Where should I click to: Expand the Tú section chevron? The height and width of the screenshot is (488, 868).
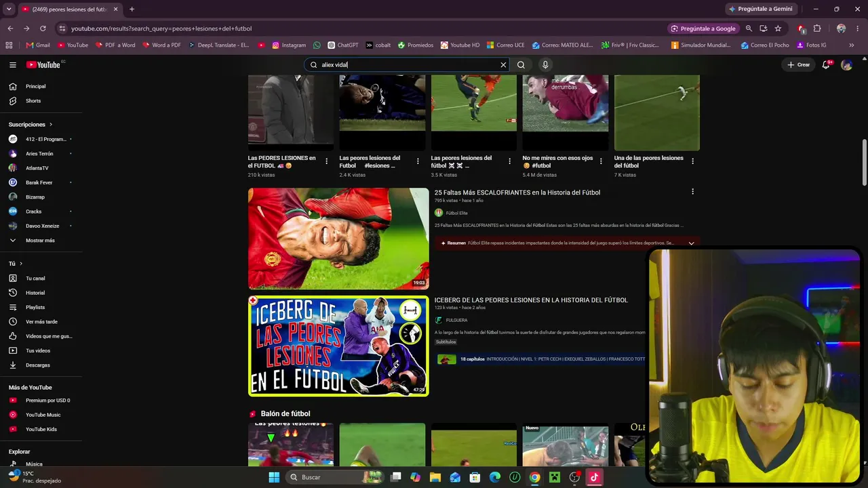pos(21,264)
